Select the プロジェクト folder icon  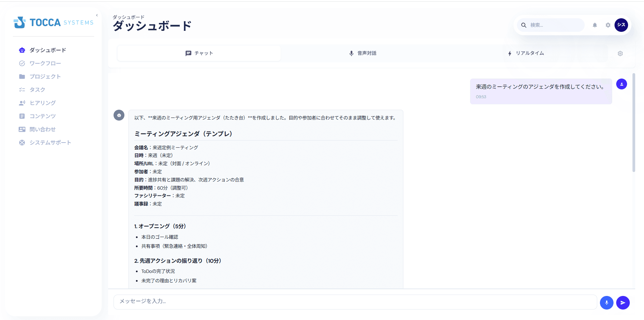click(x=22, y=77)
